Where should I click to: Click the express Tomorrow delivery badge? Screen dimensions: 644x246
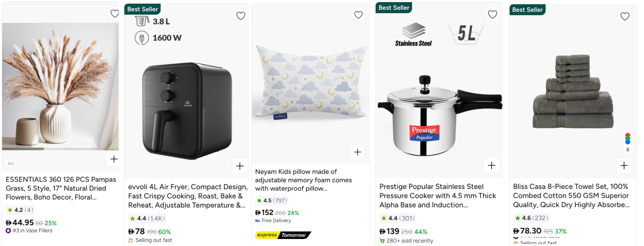(x=283, y=235)
